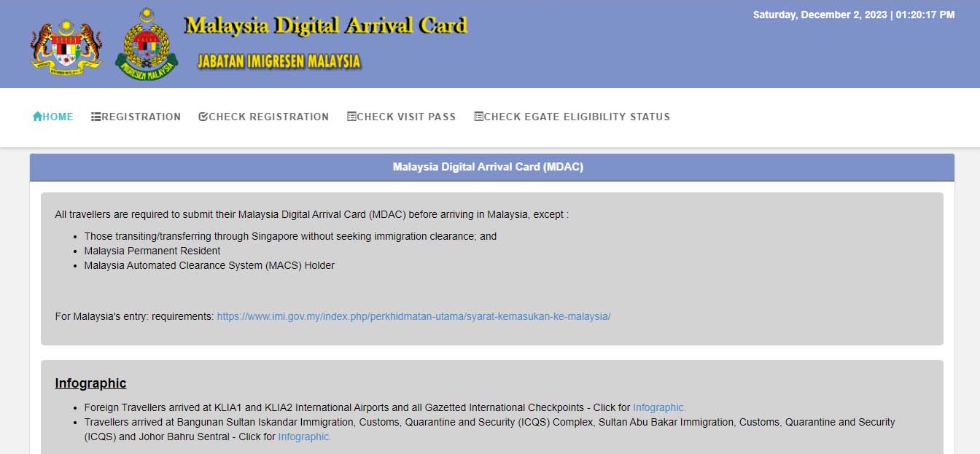Click the Jabatan Imigresen Malaysia subtitle
The image size is (980, 454).
point(279,61)
